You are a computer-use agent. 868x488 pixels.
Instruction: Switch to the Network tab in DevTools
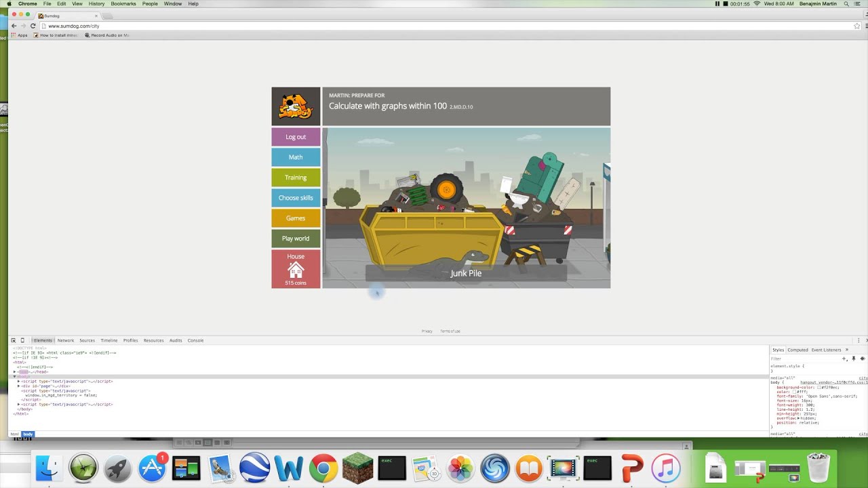(x=66, y=340)
